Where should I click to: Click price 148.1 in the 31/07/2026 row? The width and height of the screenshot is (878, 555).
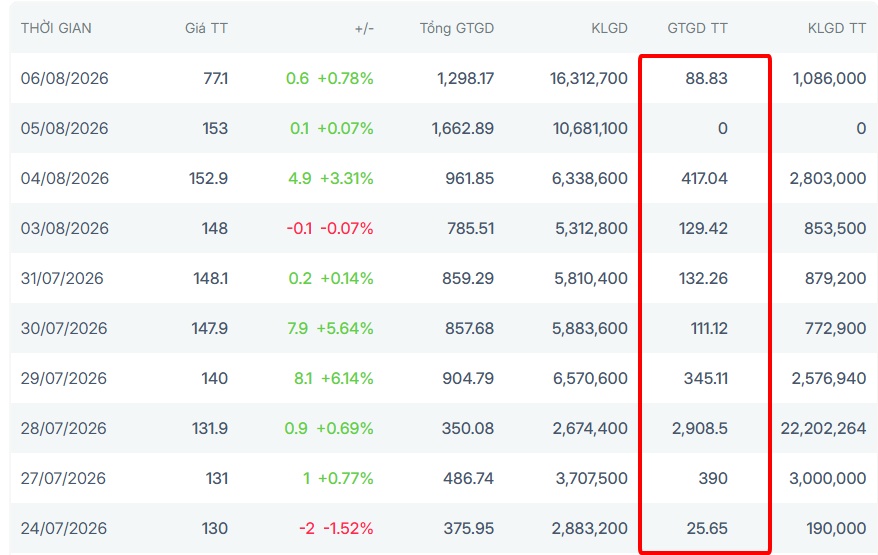click(x=211, y=278)
